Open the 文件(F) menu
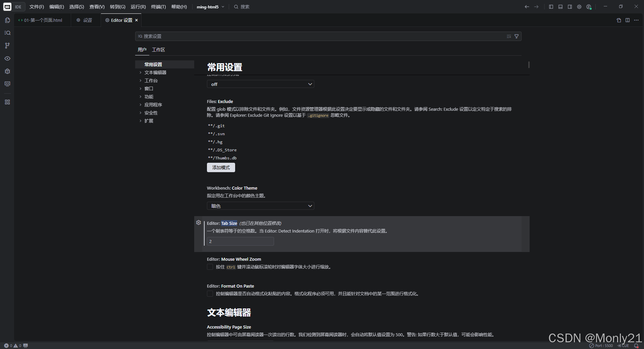The image size is (644, 349). tap(37, 7)
